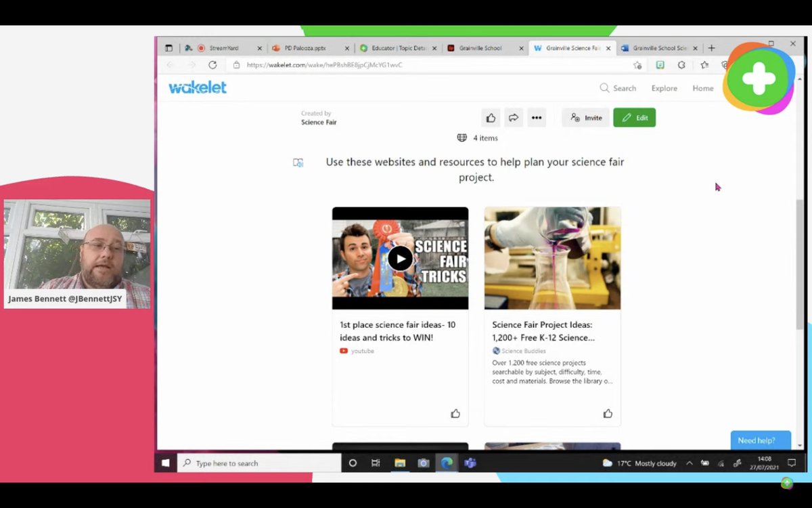Open the immersive reader icon beside description

pyautogui.click(x=298, y=163)
